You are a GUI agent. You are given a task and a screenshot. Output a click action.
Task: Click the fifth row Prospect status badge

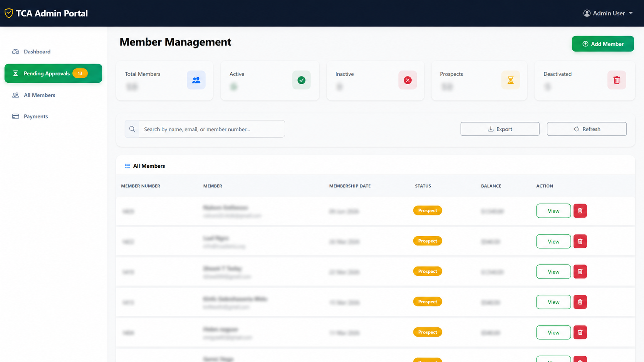428,332
